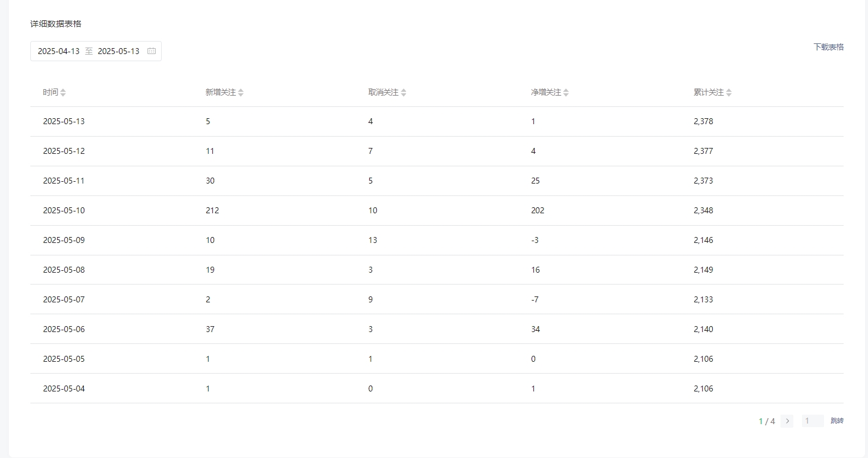
Task: Edit end date 2025-05-13
Action: pos(118,51)
